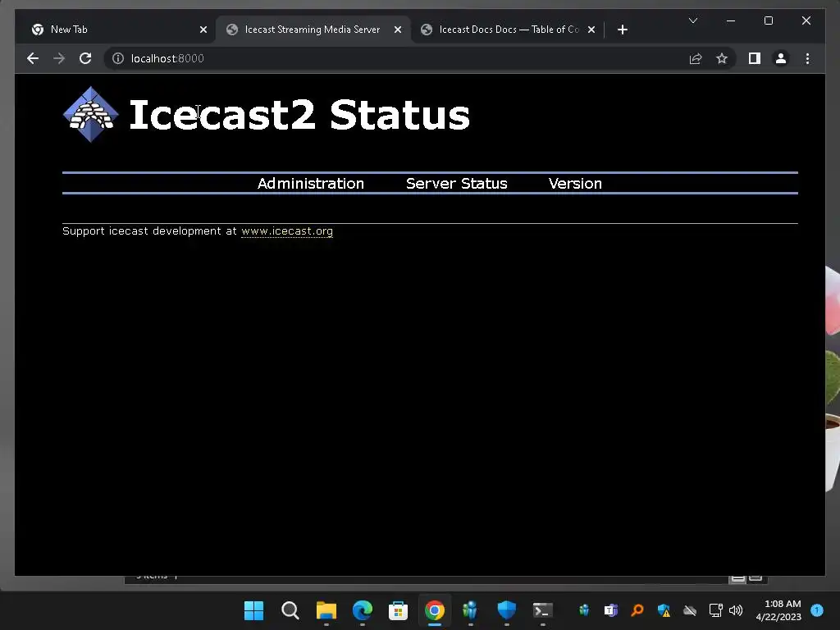Click the magnifier icon in system tray

point(637,610)
